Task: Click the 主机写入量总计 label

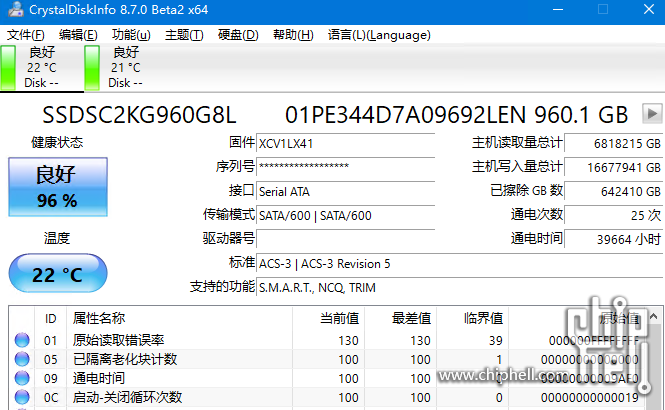Action: point(517,167)
